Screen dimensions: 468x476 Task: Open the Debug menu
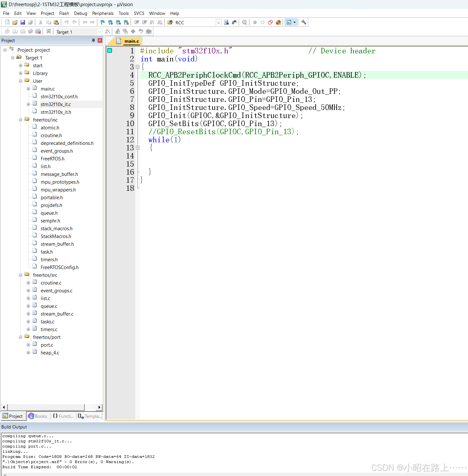click(x=81, y=13)
